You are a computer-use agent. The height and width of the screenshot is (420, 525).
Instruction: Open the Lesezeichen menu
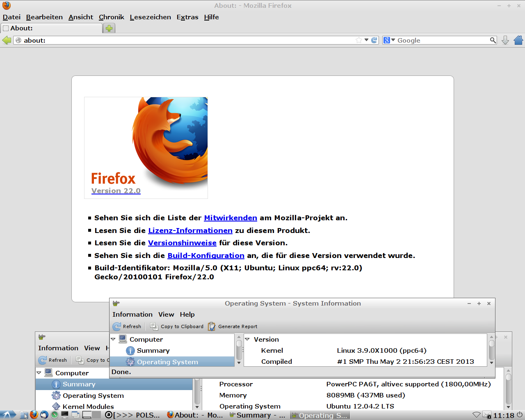150,17
